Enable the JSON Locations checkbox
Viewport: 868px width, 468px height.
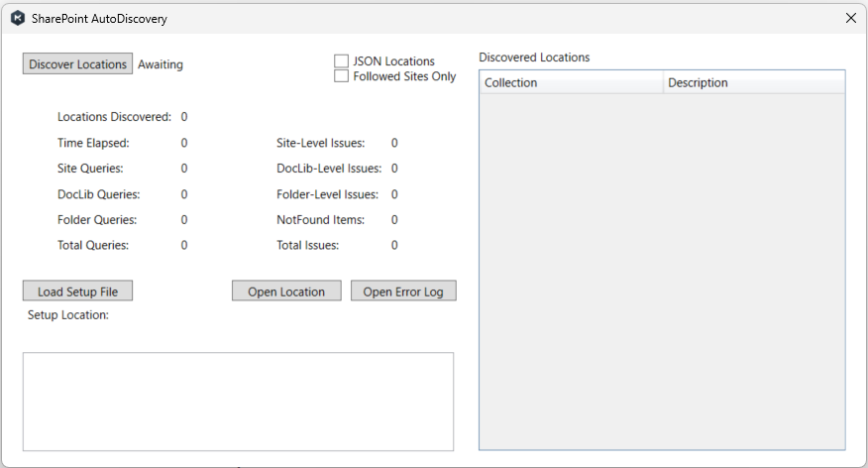click(x=342, y=61)
